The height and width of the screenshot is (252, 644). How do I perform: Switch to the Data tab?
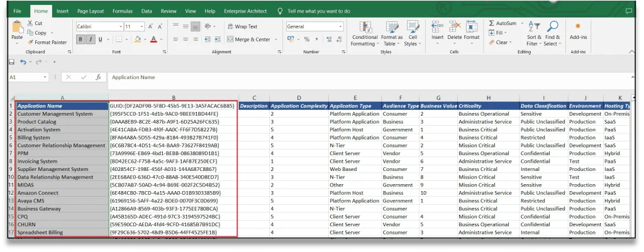(x=147, y=11)
